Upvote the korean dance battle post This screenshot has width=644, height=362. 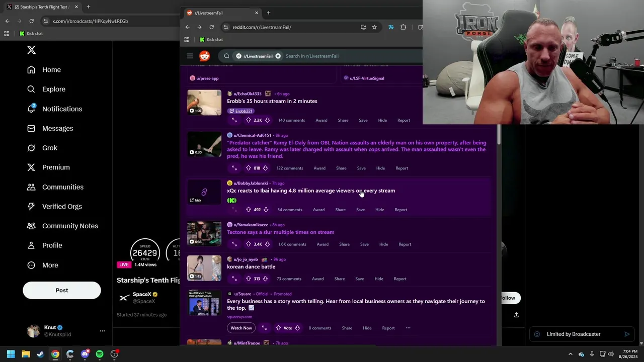click(x=248, y=279)
